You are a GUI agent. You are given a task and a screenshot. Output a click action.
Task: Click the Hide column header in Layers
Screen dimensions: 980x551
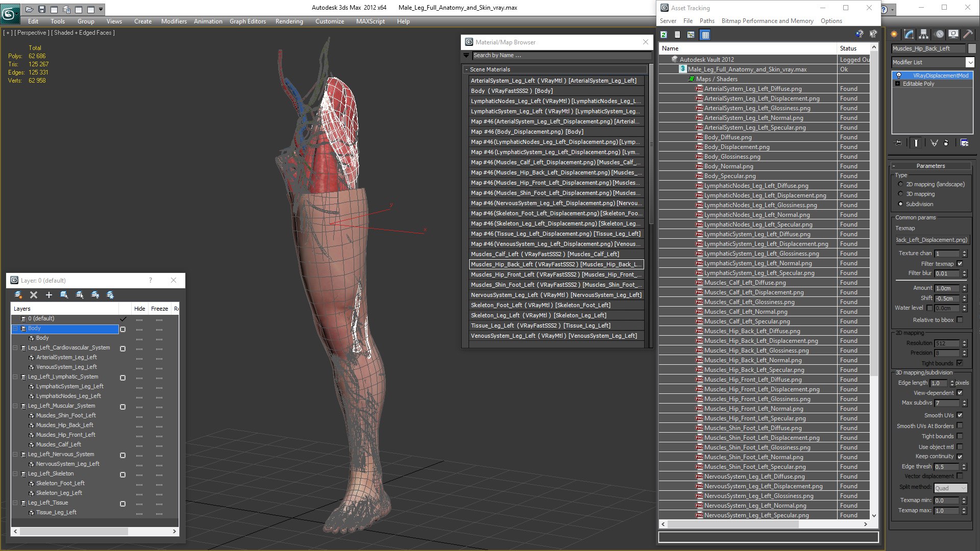point(139,309)
